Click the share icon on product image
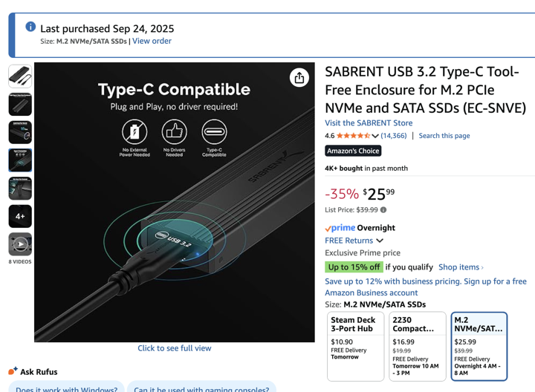The image size is (535, 392). pos(299,77)
